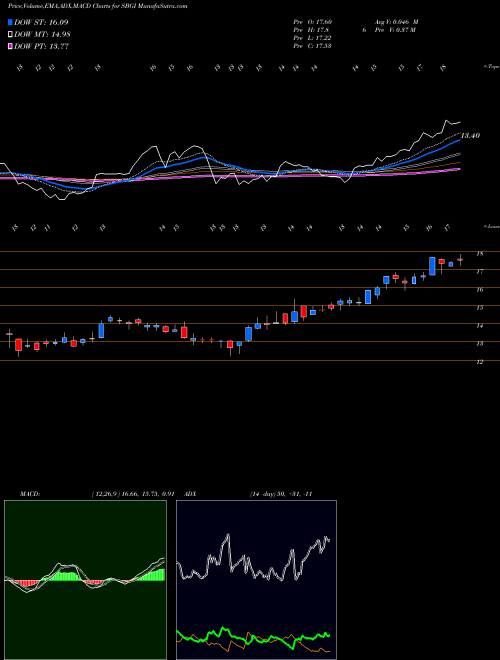Open the green MACD histogram chart panel
This screenshot has width=500, height=660.
[x=85, y=580]
